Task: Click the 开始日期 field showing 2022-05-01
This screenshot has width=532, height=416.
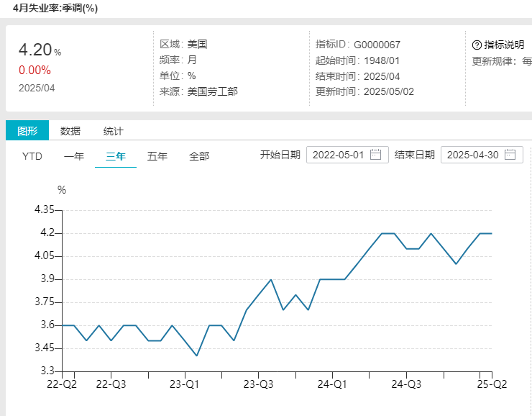Action: [x=339, y=155]
